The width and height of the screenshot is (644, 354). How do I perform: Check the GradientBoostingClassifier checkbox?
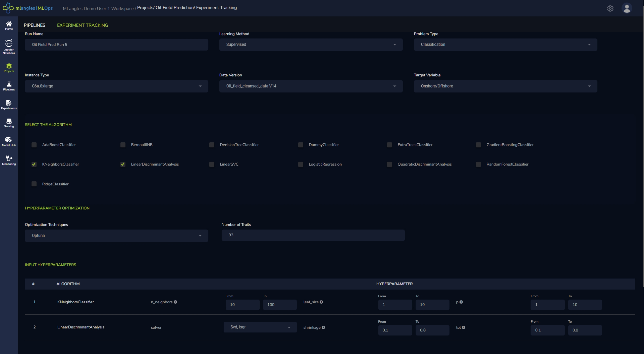click(478, 145)
